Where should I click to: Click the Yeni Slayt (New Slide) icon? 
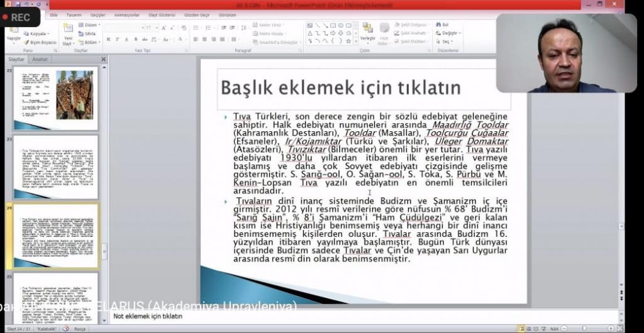pos(68,30)
